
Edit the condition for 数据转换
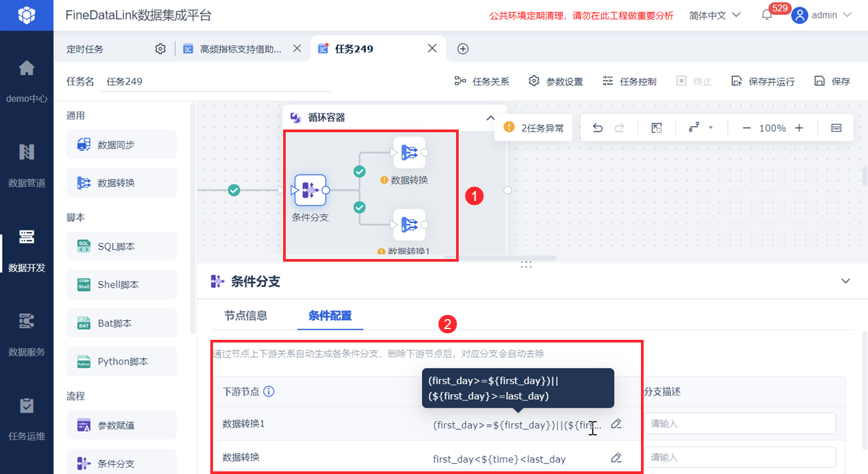point(616,458)
